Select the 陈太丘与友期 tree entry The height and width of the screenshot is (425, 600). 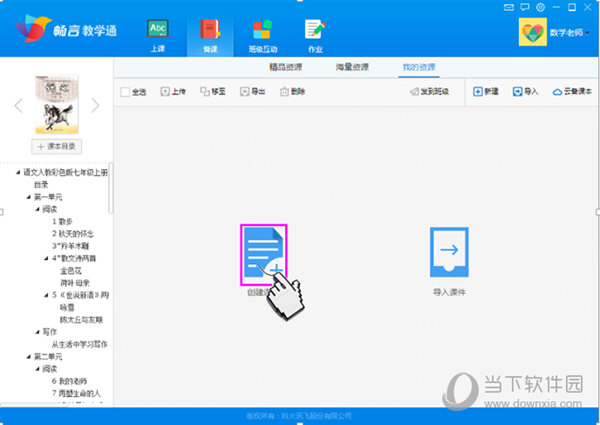tap(81, 319)
